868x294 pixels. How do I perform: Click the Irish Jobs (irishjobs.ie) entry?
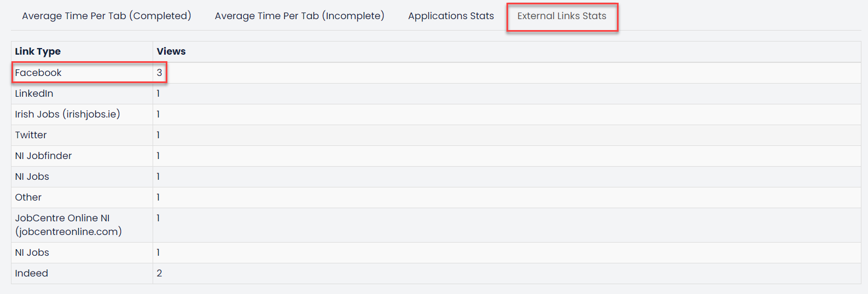pos(67,114)
